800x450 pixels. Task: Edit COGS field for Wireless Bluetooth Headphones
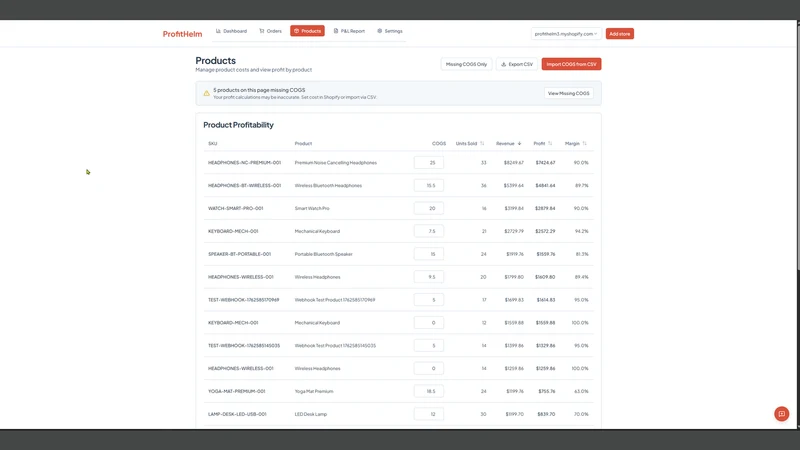tap(429, 186)
